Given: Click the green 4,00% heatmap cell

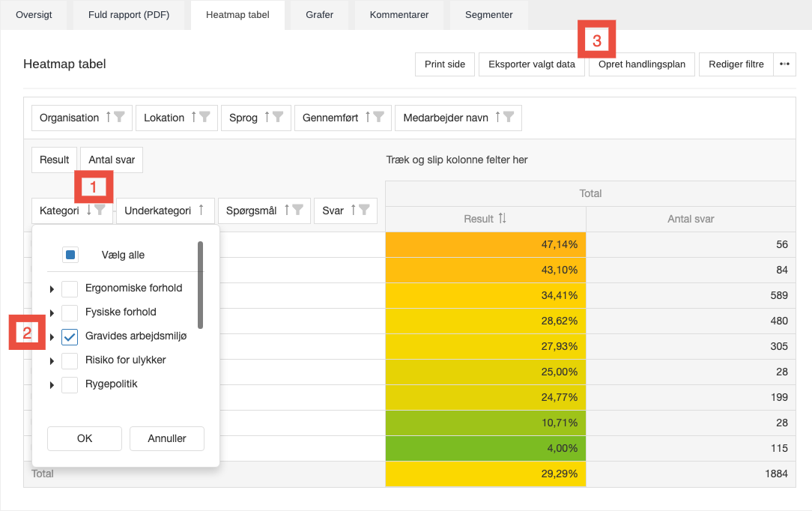Looking at the screenshot, I should pos(485,448).
